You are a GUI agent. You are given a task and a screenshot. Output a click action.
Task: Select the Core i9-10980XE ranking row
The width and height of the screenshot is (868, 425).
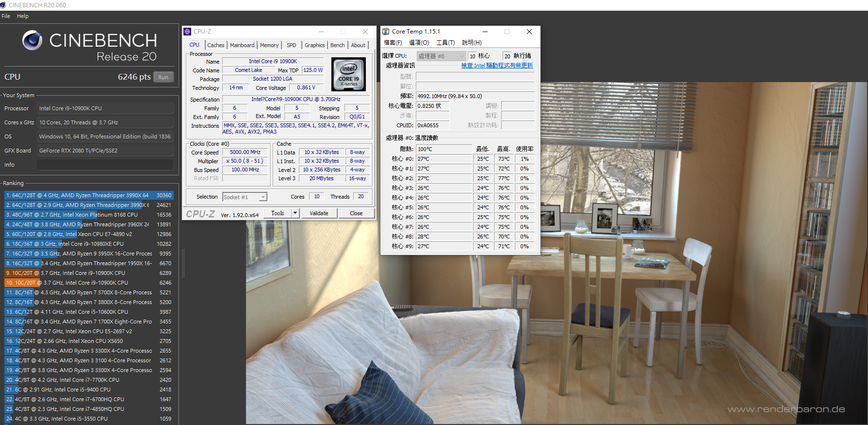coord(89,244)
